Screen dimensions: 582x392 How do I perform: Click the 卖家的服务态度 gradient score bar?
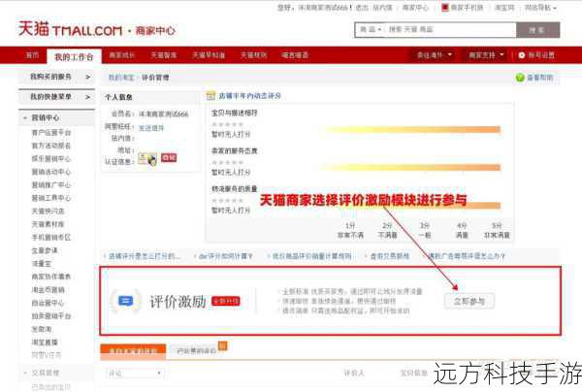(412, 168)
